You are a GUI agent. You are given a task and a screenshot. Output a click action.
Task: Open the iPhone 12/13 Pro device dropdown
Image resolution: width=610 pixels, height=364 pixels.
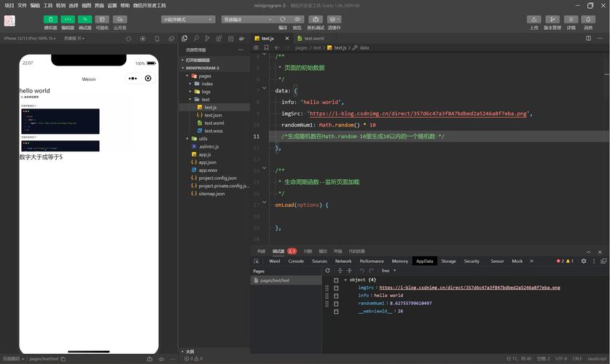point(30,39)
